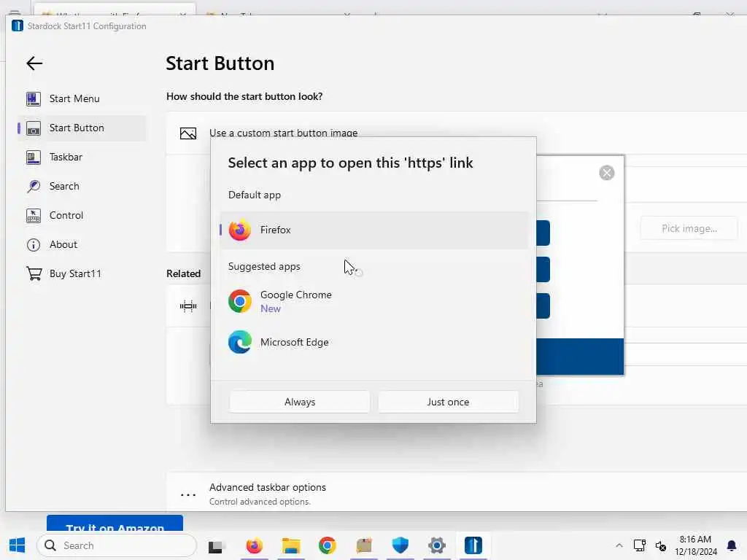
Task: Select the Start Button sidebar item
Action: coord(81,128)
